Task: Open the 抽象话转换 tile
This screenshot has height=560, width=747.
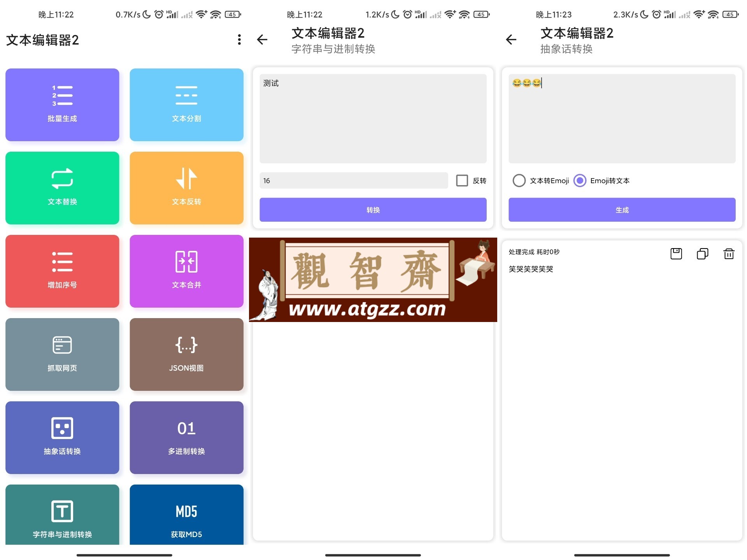Action: click(x=62, y=437)
